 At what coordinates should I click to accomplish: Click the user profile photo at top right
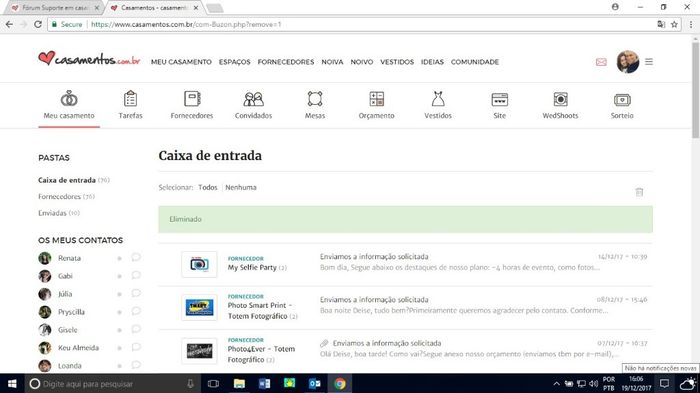[x=628, y=62]
